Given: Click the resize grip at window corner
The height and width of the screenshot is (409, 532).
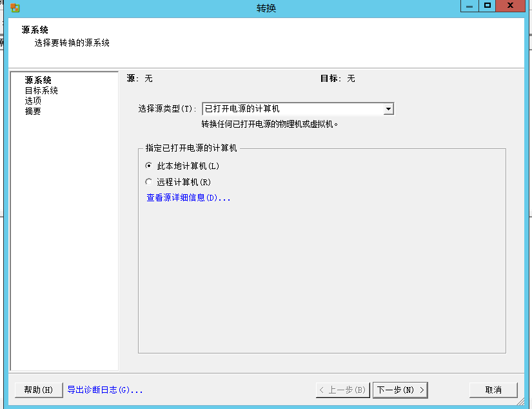Looking at the screenshot, I should click(x=520, y=402).
